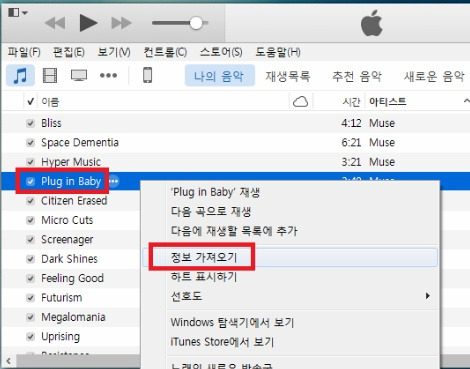Viewport: 470px width, 369px height.
Task: Open the 컨트롤(C) menu
Action: (165, 52)
